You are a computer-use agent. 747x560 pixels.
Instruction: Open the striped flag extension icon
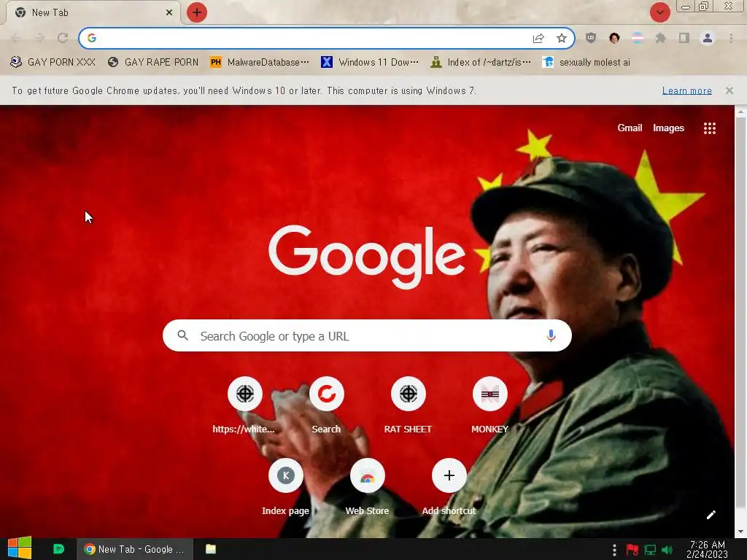click(638, 38)
